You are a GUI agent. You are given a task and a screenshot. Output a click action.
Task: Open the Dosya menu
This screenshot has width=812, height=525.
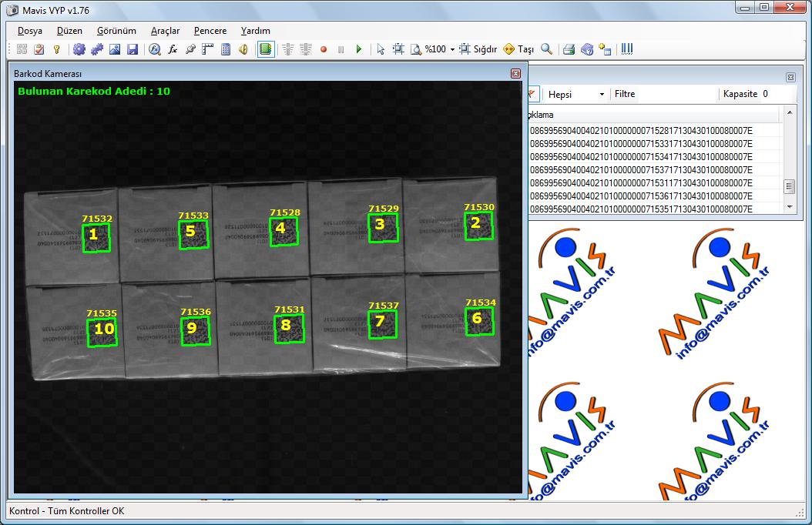30,31
